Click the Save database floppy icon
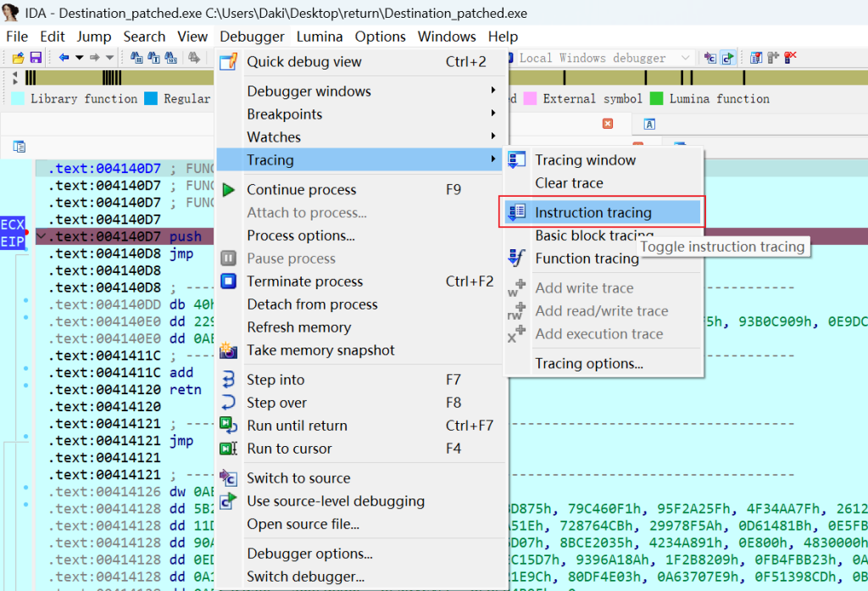 36,58
